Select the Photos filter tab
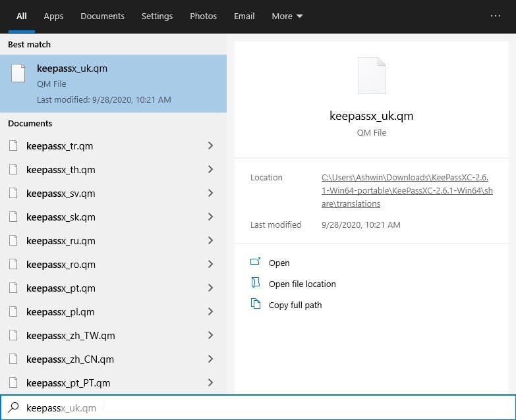The height and width of the screenshot is (420, 516). tap(203, 16)
